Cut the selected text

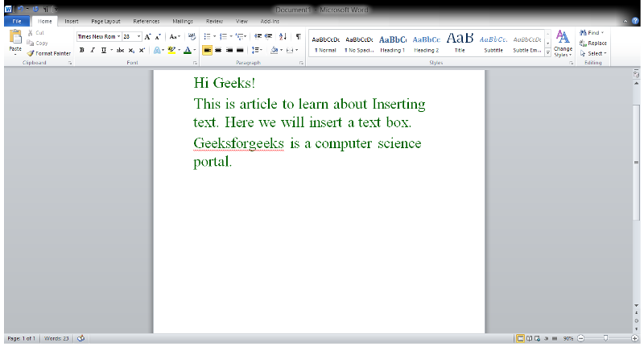pos(36,32)
